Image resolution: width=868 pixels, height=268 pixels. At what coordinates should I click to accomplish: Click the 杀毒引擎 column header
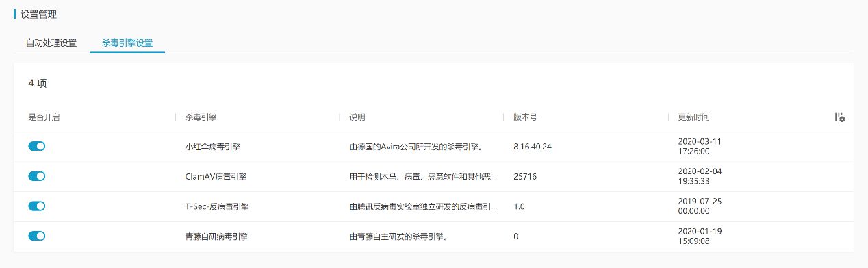tap(201, 117)
